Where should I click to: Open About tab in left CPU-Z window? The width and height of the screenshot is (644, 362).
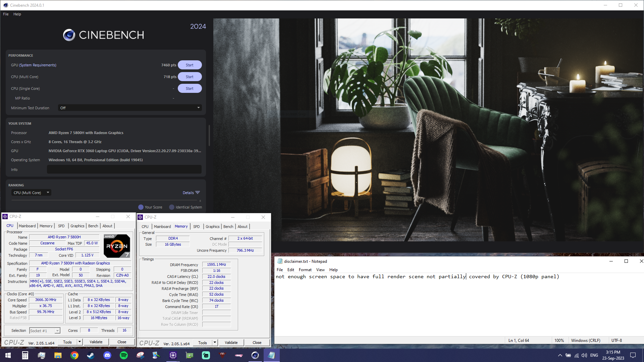(107, 226)
